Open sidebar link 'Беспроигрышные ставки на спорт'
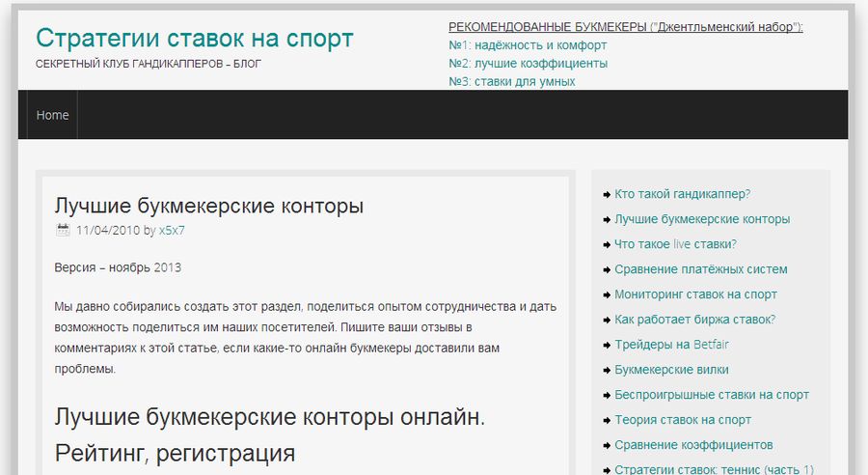 click(x=712, y=395)
